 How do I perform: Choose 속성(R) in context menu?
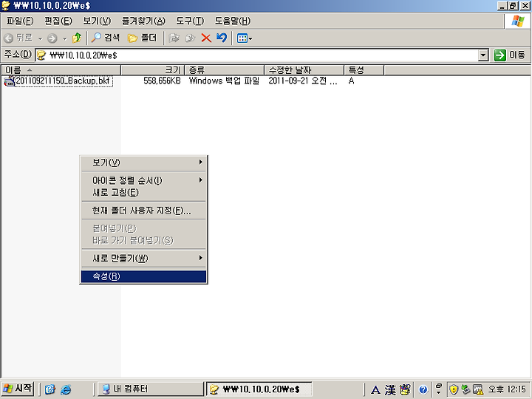[143, 276]
